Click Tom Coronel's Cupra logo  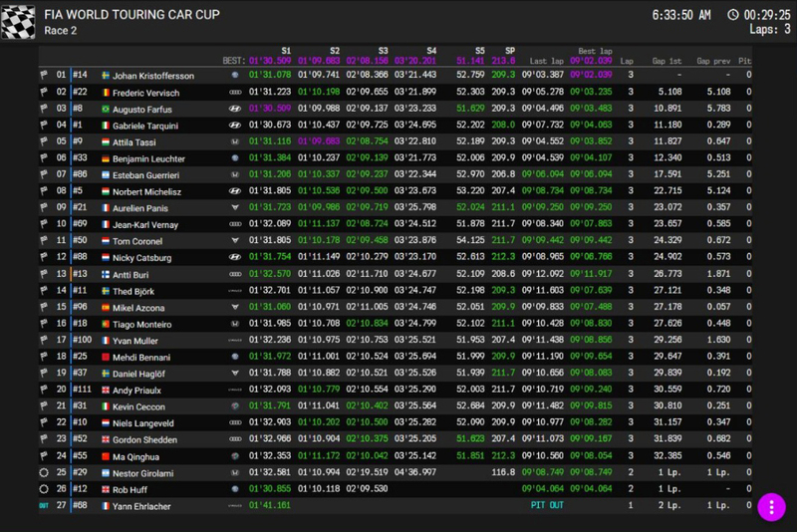[x=235, y=240]
